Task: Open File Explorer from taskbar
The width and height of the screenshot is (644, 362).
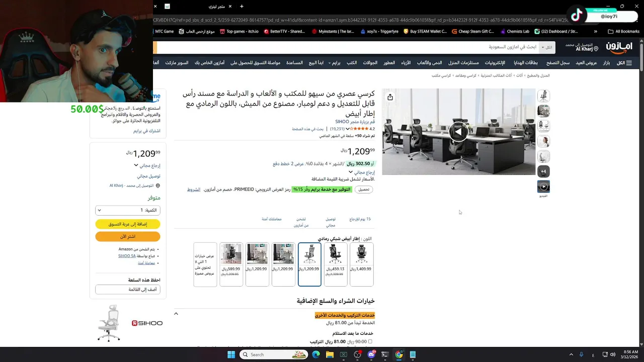Action: 330,354
